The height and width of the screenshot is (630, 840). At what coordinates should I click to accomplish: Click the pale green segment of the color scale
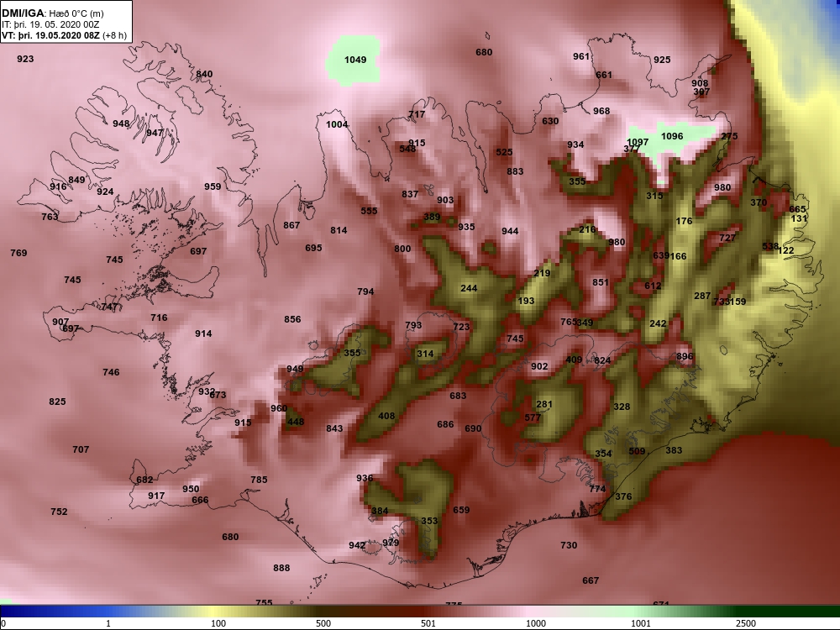click(x=633, y=612)
